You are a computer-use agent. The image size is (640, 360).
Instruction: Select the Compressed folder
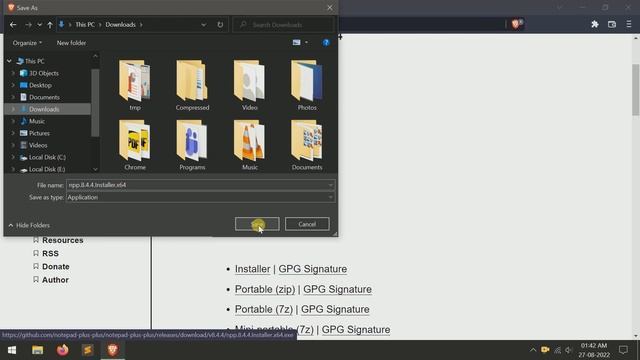192,85
